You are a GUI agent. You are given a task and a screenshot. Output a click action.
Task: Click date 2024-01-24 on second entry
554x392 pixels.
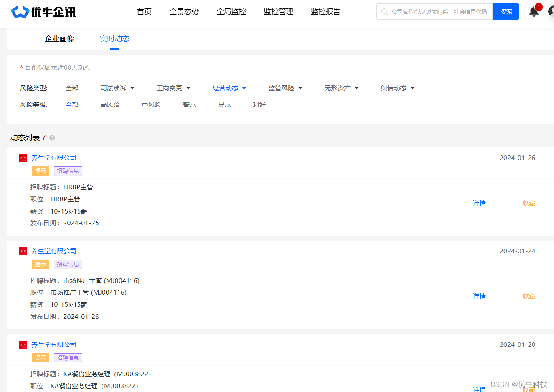(517, 251)
